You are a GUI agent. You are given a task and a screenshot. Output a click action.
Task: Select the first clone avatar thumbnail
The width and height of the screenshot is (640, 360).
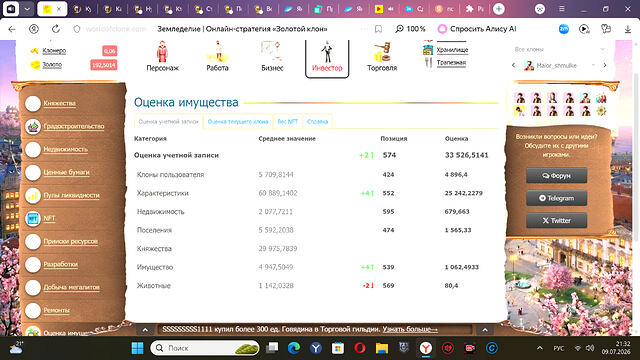520,98
